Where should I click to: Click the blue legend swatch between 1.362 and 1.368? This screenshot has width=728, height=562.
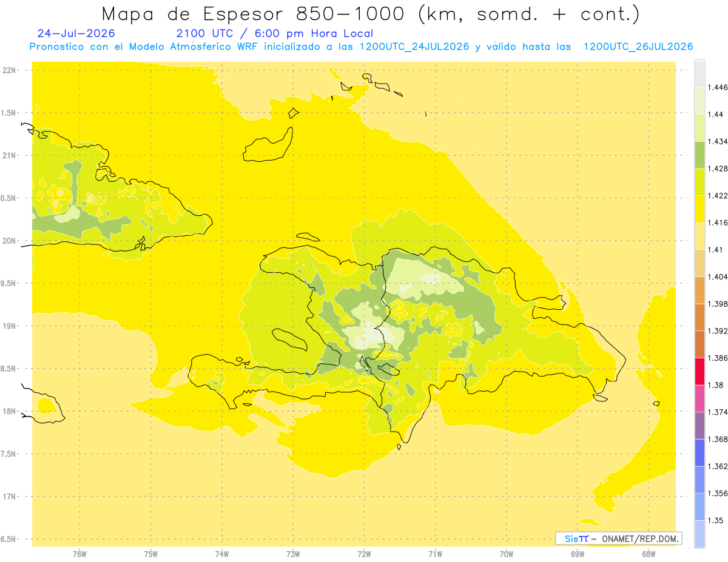point(699,452)
